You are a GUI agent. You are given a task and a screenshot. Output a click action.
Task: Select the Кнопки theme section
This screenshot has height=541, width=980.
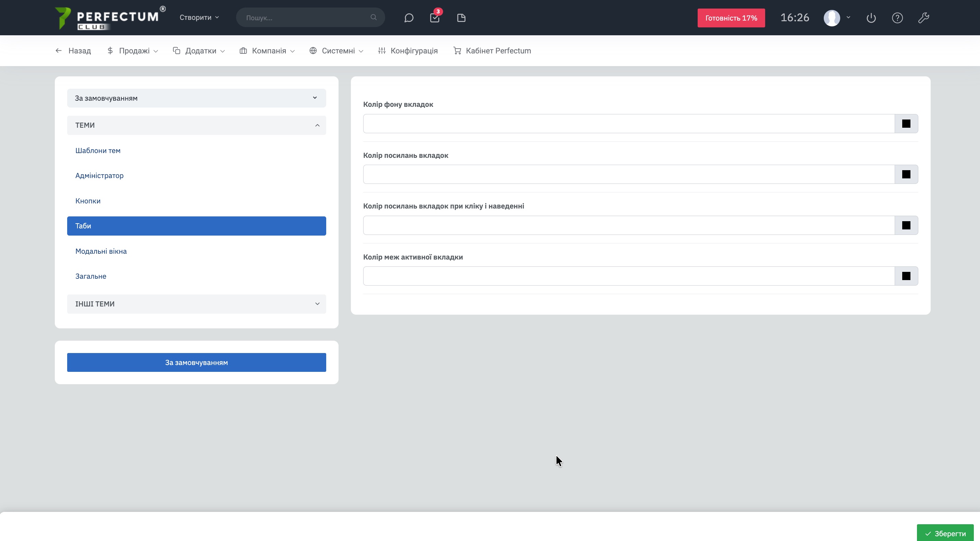pos(88,201)
